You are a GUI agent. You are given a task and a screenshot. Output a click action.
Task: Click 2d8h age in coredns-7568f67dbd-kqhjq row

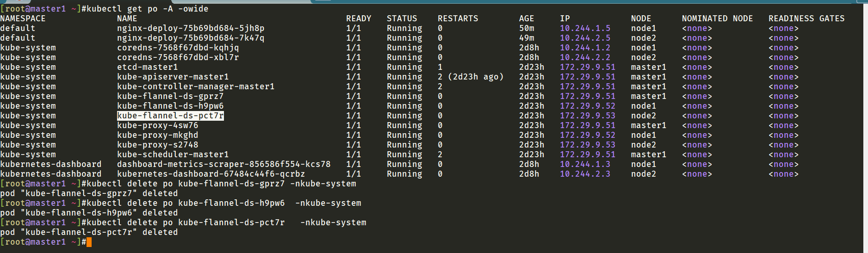click(529, 48)
